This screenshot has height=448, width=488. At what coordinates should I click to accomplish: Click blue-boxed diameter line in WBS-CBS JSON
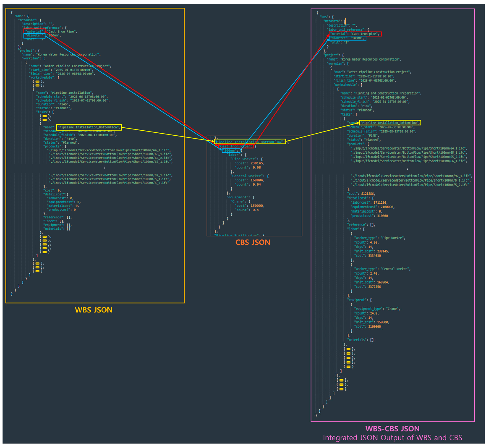click(348, 38)
